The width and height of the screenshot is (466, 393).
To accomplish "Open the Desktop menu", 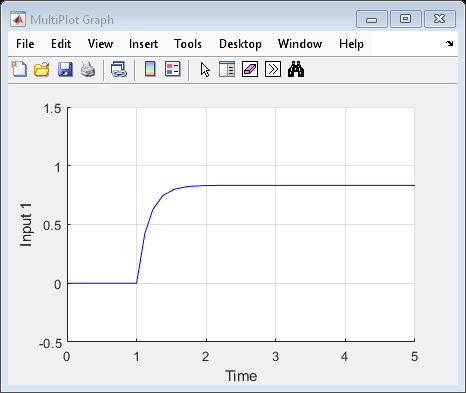I will (240, 44).
